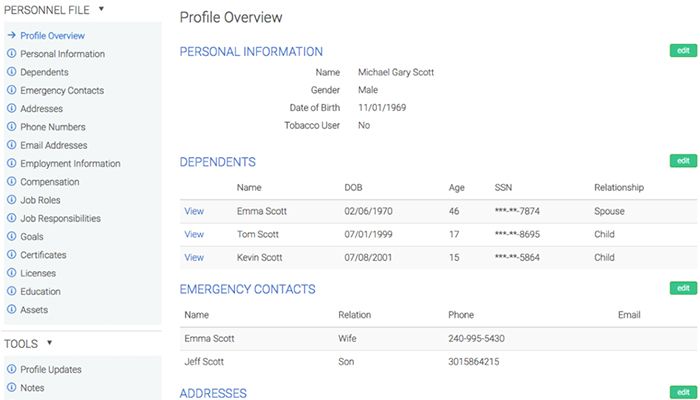This screenshot has height=400, width=700.
Task: View dependent Emma Scott
Action: (194, 211)
